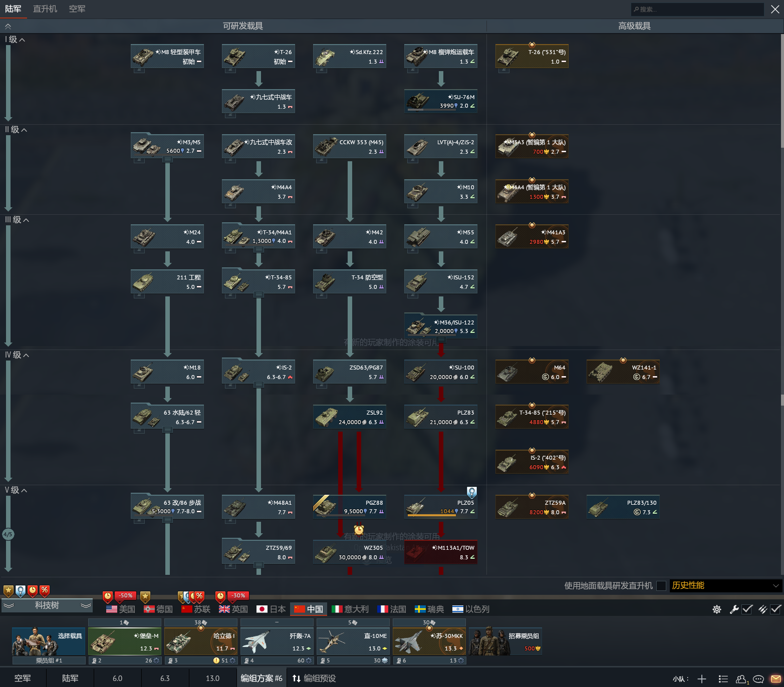The width and height of the screenshot is (784, 687).
Task: Click the alarm clock icon above WZ305
Action: (359, 530)
